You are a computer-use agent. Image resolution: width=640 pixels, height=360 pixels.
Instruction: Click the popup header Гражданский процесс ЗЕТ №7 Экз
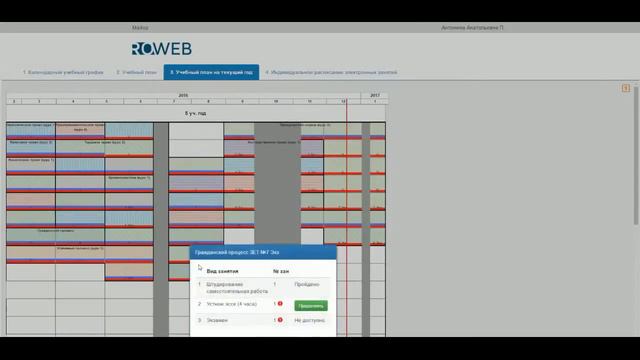pyautogui.click(x=263, y=252)
